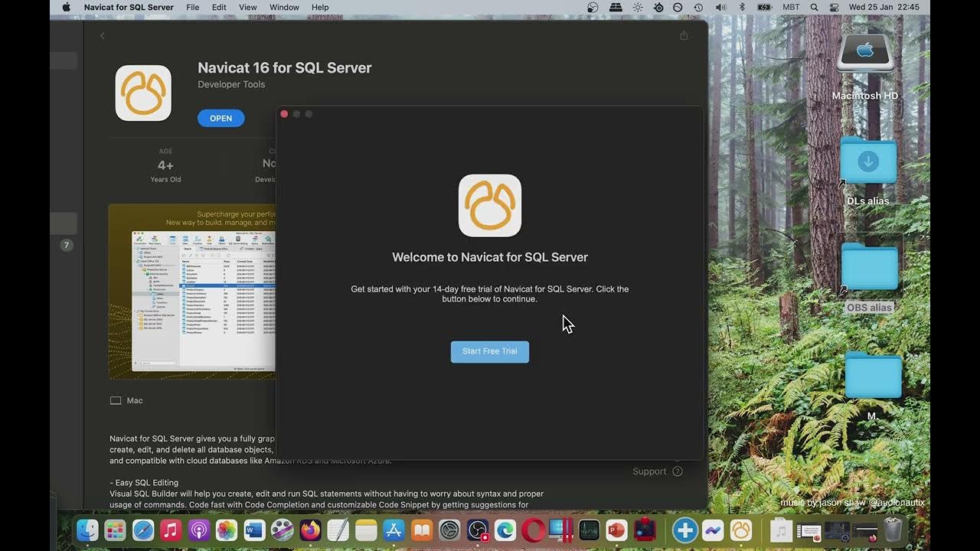980x551 pixels.
Task: Open Safari from the Dock
Action: [143, 530]
